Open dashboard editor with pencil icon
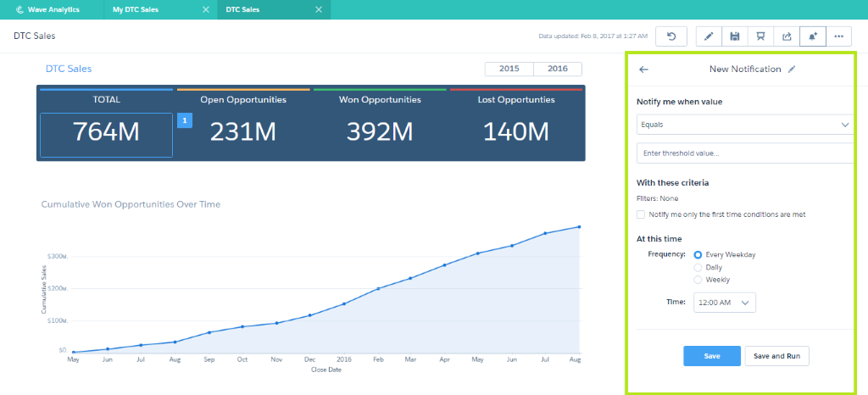The image size is (868, 395). [709, 36]
